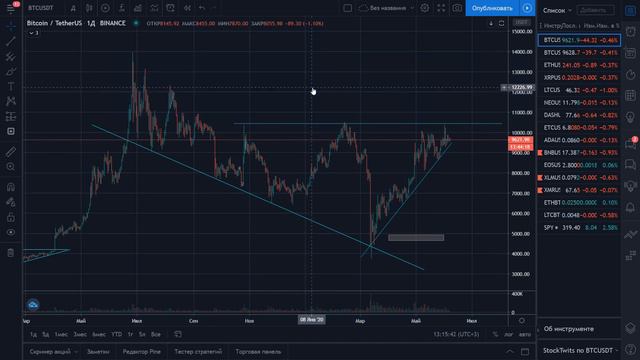Toggle percent scale %
The height and width of the screenshot is (360, 640).
click(495, 334)
